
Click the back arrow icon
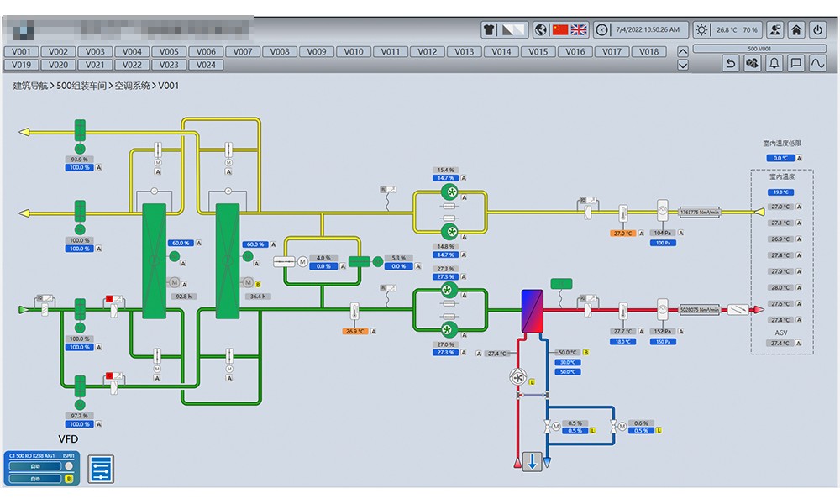tap(731, 64)
